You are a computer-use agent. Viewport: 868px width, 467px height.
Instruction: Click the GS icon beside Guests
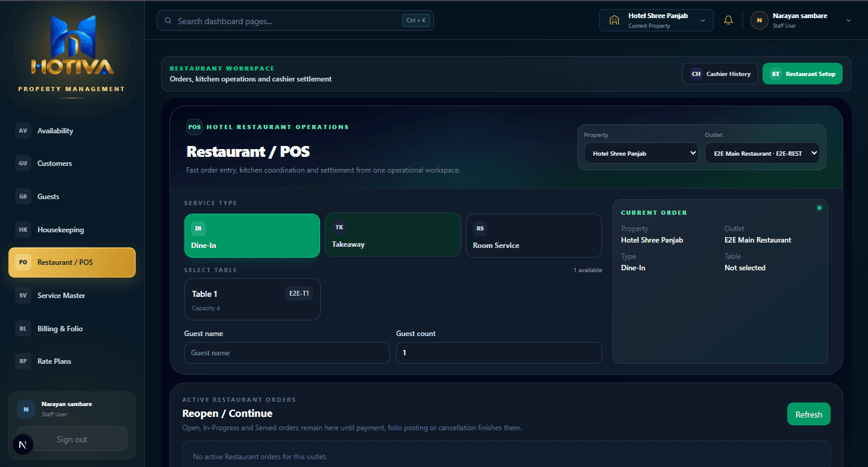pyautogui.click(x=23, y=197)
